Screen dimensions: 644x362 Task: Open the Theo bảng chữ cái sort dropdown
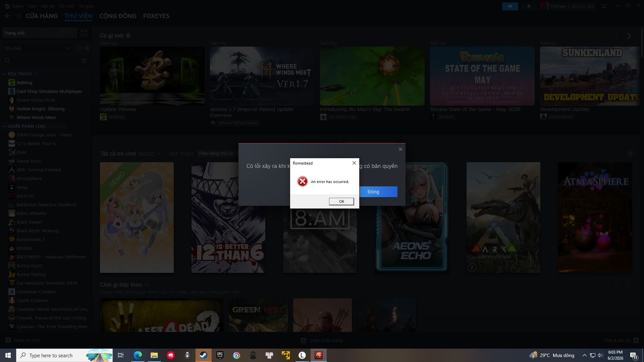[x=218, y=154]
